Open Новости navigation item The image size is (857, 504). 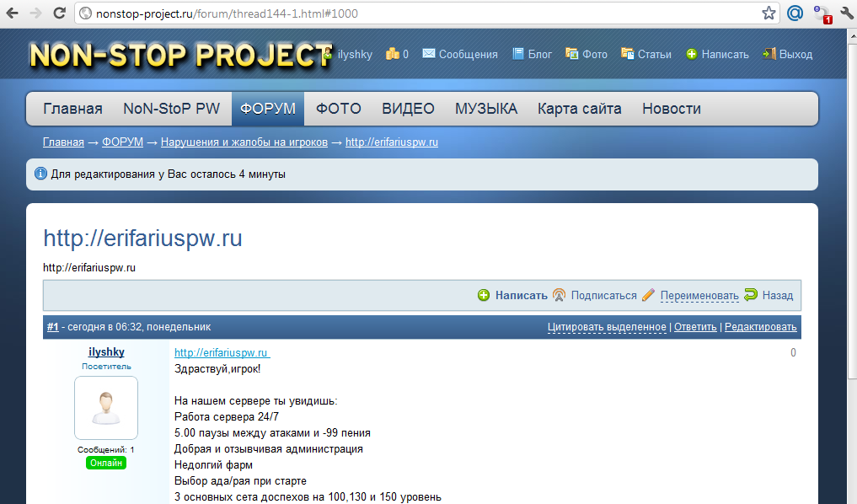tap(672, 109)
